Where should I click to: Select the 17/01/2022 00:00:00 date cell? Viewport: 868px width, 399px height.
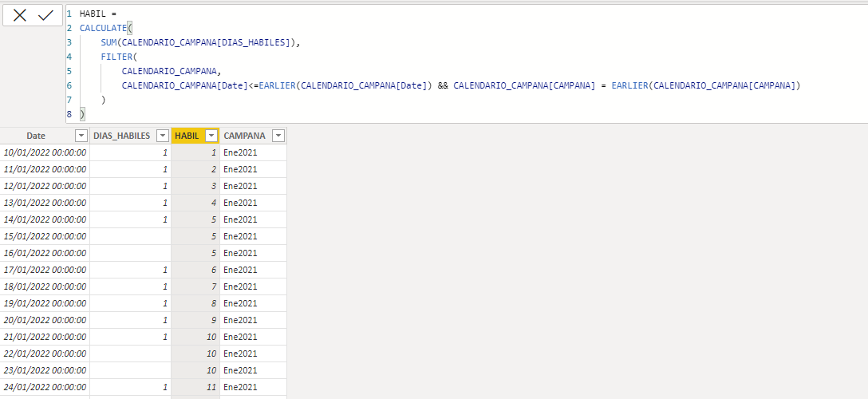pyautogui.click(x=45, y=270)
